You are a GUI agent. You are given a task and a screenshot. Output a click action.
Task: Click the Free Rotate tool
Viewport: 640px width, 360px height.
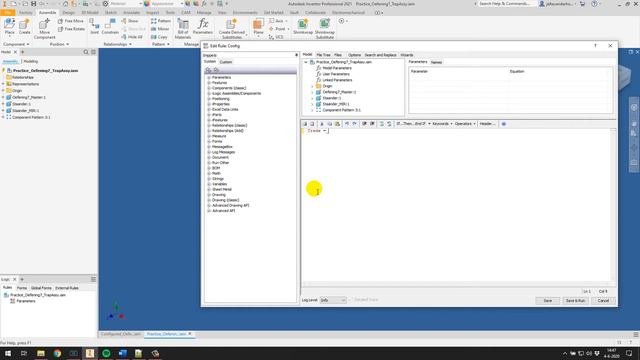(x=71, y=29)
